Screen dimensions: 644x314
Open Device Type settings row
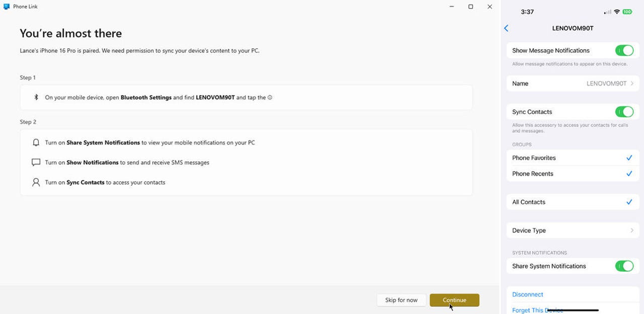click(x=573, y=230)
